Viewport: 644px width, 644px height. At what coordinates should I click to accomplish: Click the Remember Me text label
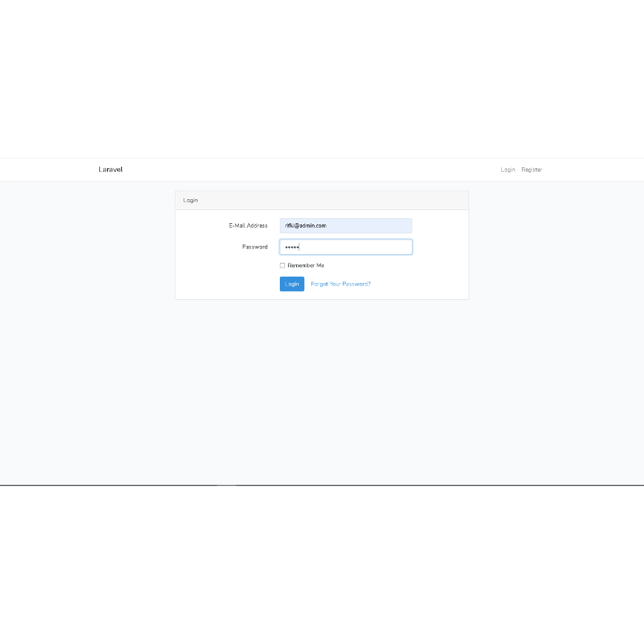click(x=305, y=265)
